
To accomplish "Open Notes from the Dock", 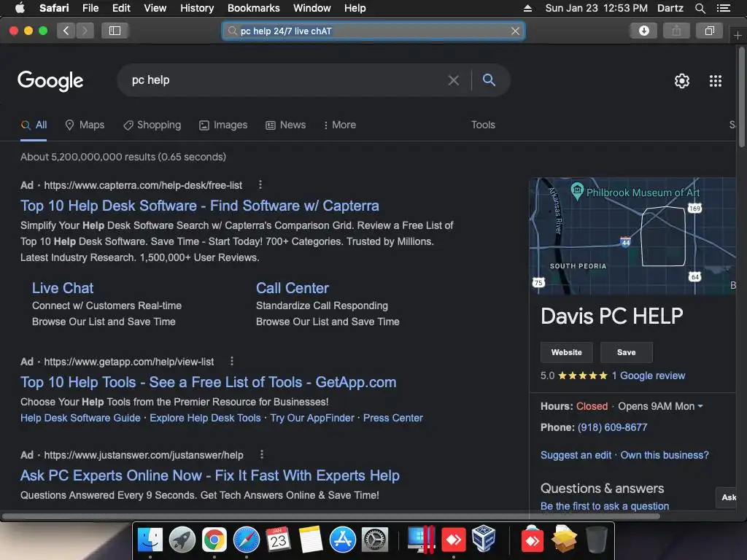I will tap(311, 540).
